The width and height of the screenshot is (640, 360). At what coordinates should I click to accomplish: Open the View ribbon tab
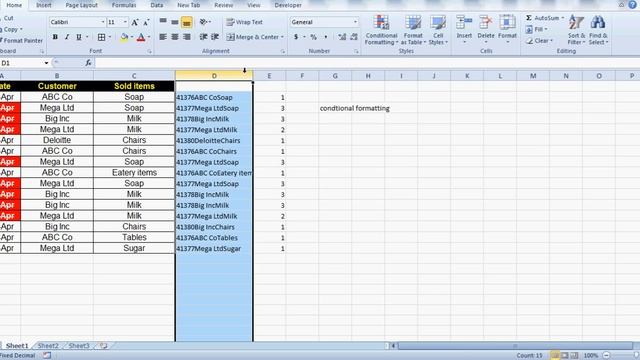(x=253, y=5)
